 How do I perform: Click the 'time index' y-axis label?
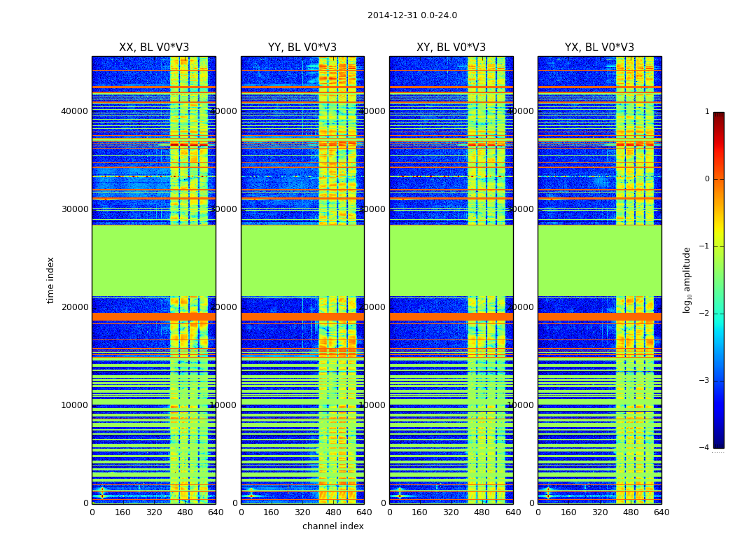[50, 280]
